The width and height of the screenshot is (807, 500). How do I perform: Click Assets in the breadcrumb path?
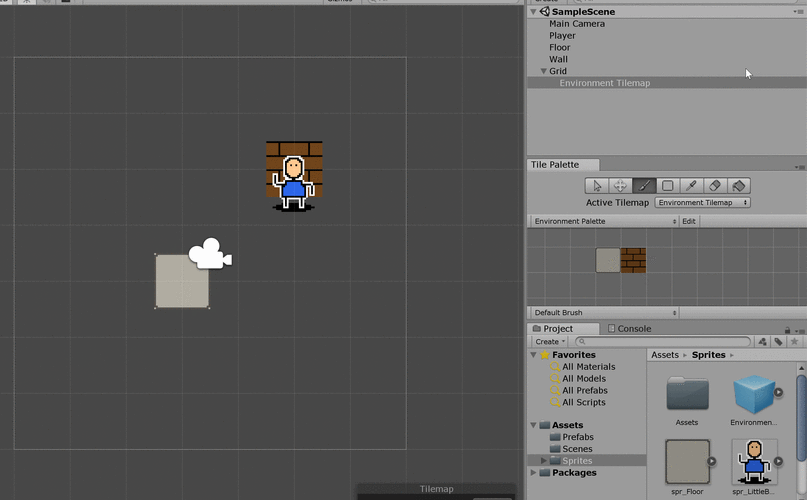tap(665, 355)
